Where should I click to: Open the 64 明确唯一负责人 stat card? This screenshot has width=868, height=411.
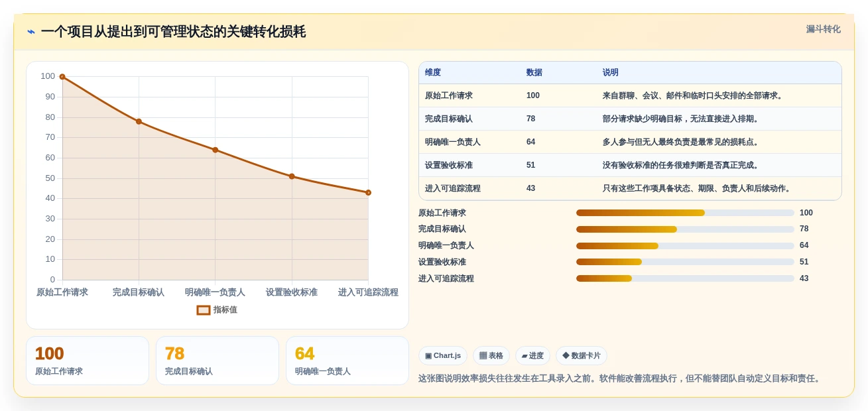pos(347,361)
